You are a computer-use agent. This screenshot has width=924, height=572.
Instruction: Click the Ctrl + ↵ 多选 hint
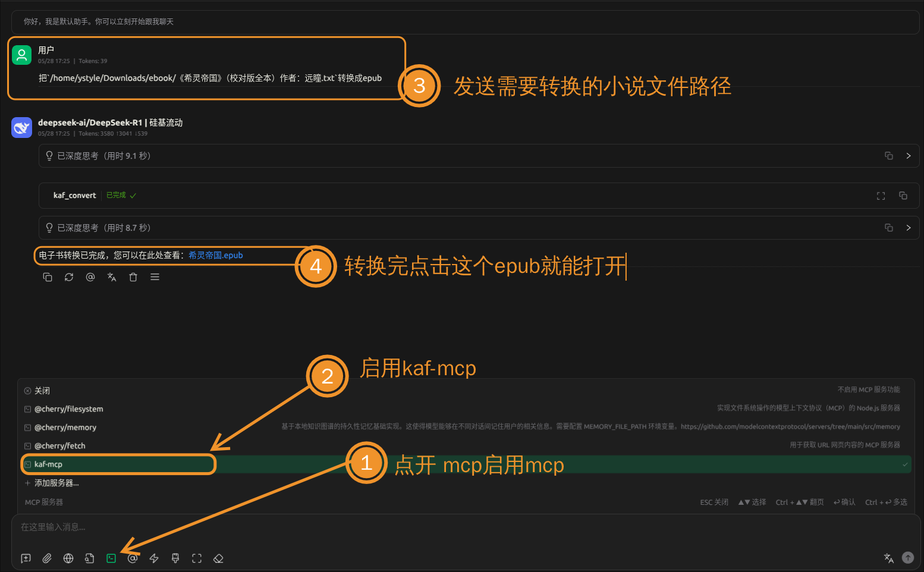click(x=886, y=502)
